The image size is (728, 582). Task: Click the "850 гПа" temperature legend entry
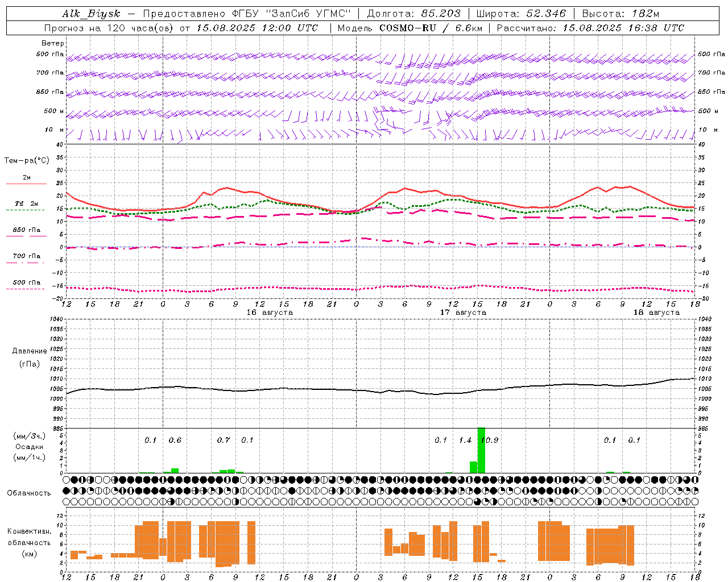pyautogui.click(x=27, y=230)
